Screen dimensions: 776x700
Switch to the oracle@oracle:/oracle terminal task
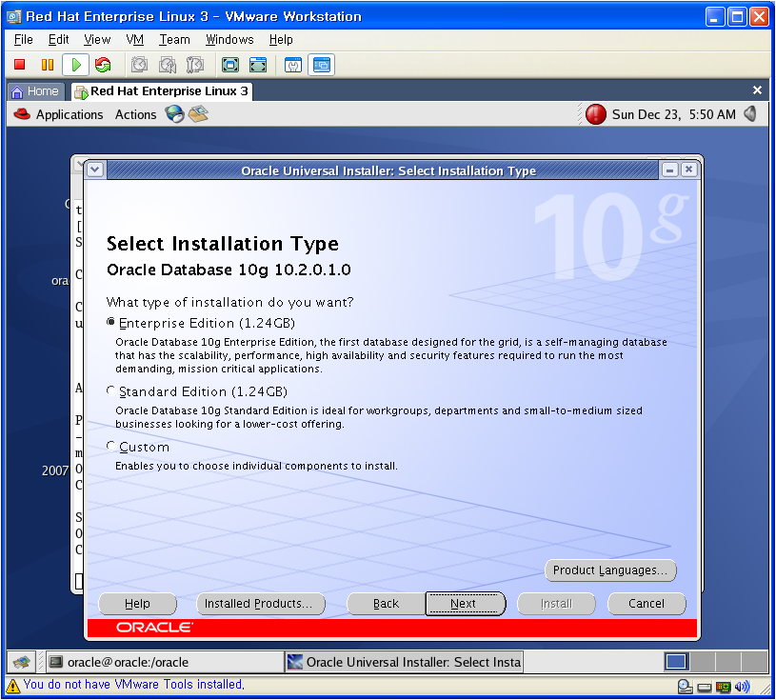165,662
